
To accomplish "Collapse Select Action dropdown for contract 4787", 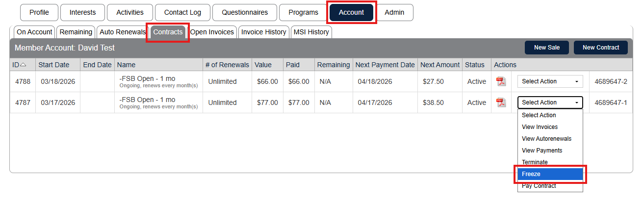I will [550, 102].
